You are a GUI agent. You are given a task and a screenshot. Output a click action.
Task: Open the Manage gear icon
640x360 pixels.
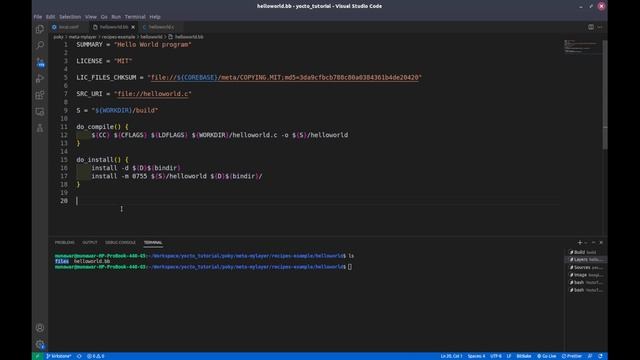(x=40, y=344)
